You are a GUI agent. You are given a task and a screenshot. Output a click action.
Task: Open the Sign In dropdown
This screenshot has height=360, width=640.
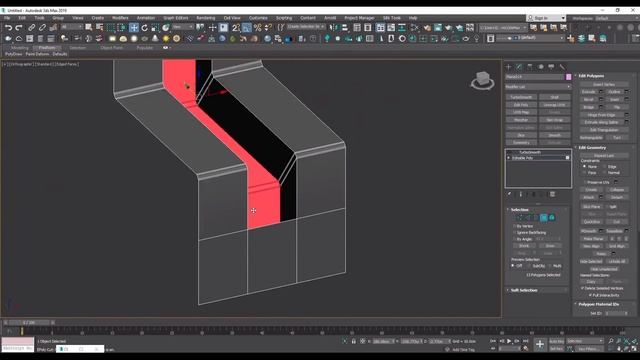tap(546, 18)
